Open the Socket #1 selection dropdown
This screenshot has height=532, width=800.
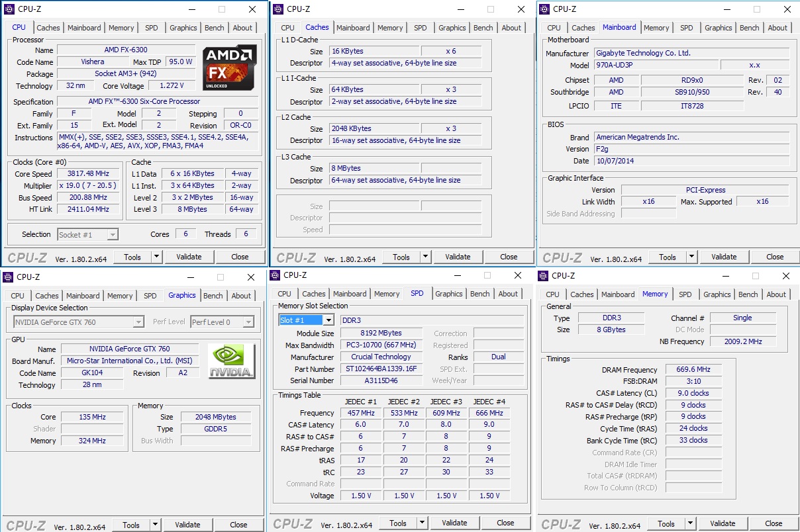pos(113,234)
